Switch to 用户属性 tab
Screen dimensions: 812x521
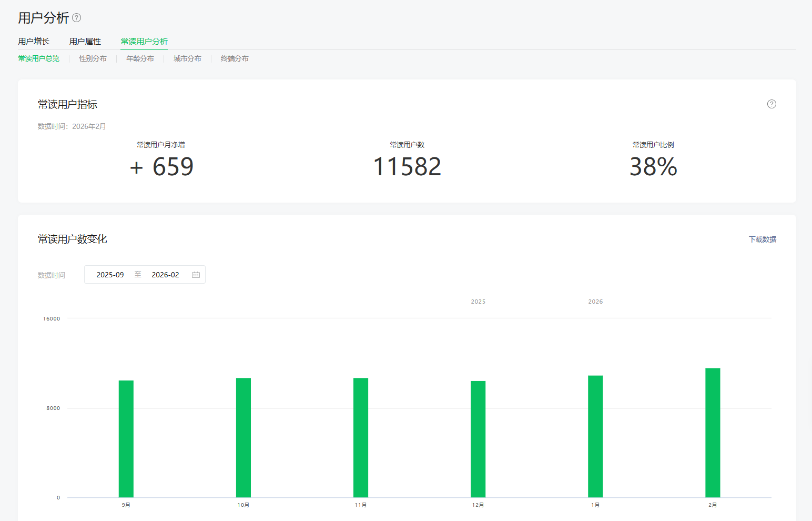click(x=85, y=42)
